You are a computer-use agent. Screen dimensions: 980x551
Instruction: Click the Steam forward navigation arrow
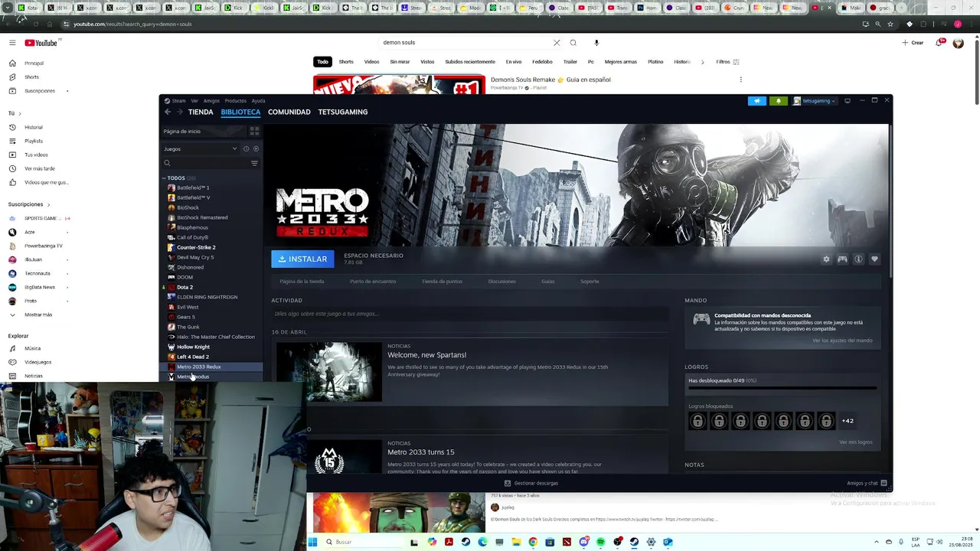[x=180, y=112]
